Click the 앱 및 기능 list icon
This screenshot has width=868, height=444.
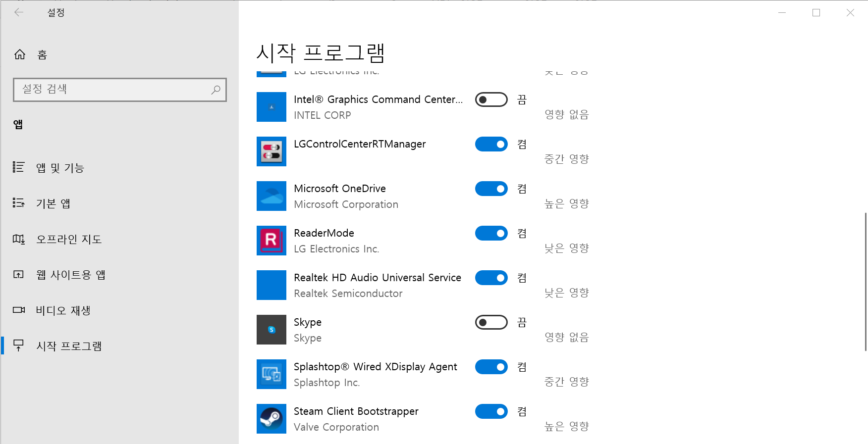pyautogui.click(x=18, y=167)
